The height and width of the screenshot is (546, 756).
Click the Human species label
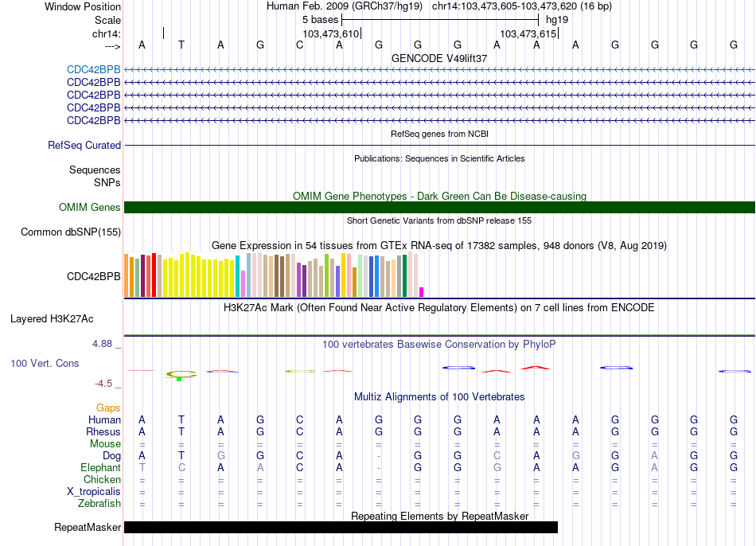coord(104,419)
